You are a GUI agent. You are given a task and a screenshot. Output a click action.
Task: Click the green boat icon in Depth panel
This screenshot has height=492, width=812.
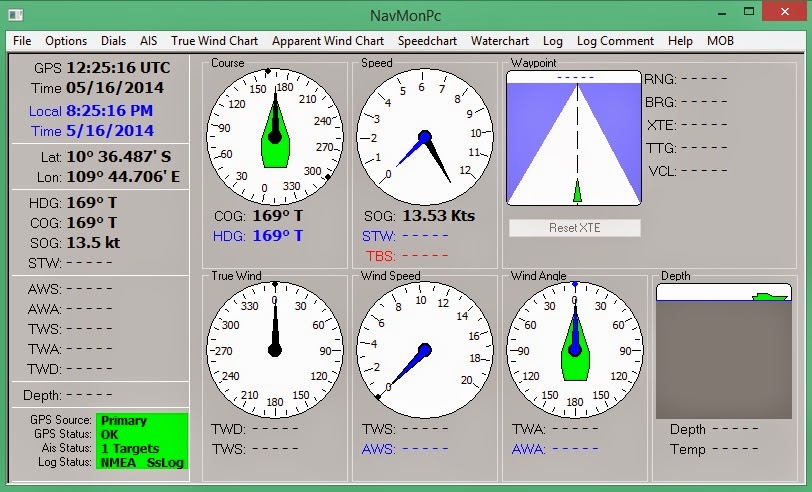770,297
